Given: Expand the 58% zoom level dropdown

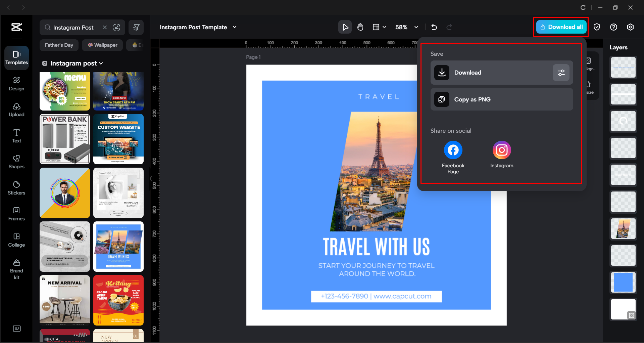Looking at the screenshot, I should tap(416, 27).
